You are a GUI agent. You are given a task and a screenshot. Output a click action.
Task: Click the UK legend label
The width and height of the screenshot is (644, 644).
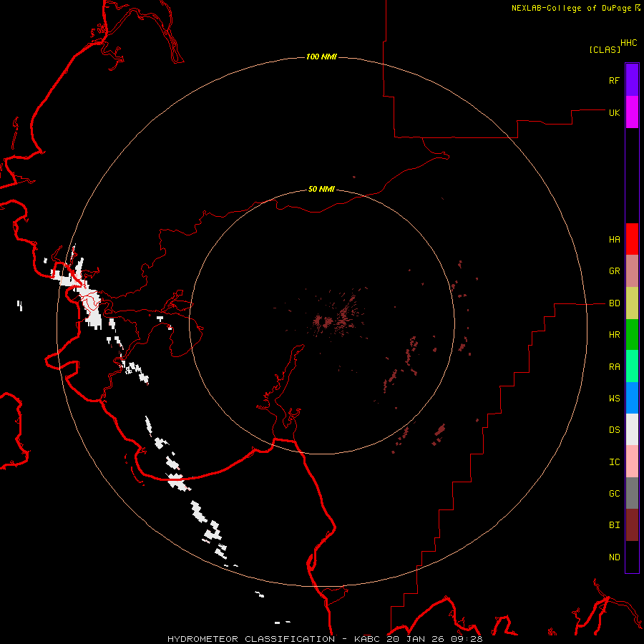pyautogui.click(x=614, y=113)
